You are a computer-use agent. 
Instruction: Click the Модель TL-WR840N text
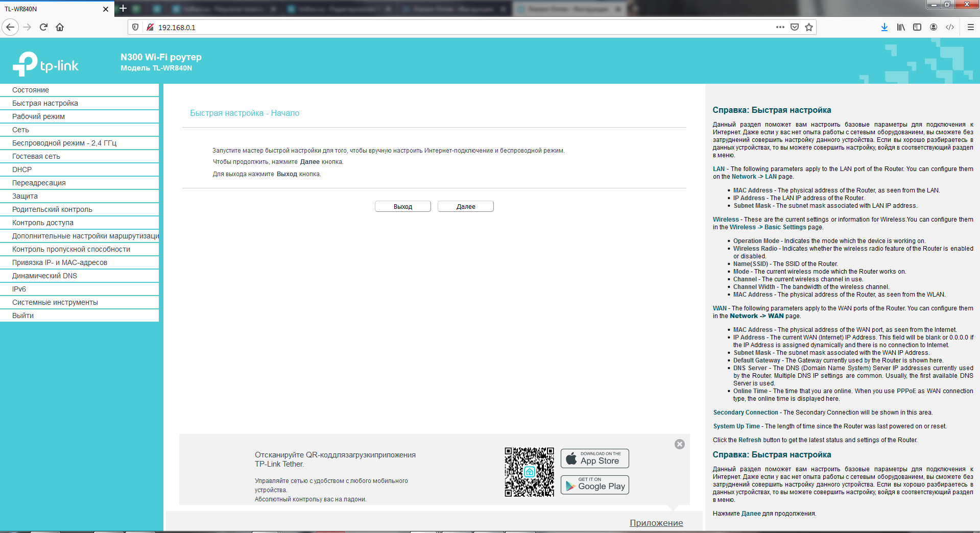coord(156,68)
